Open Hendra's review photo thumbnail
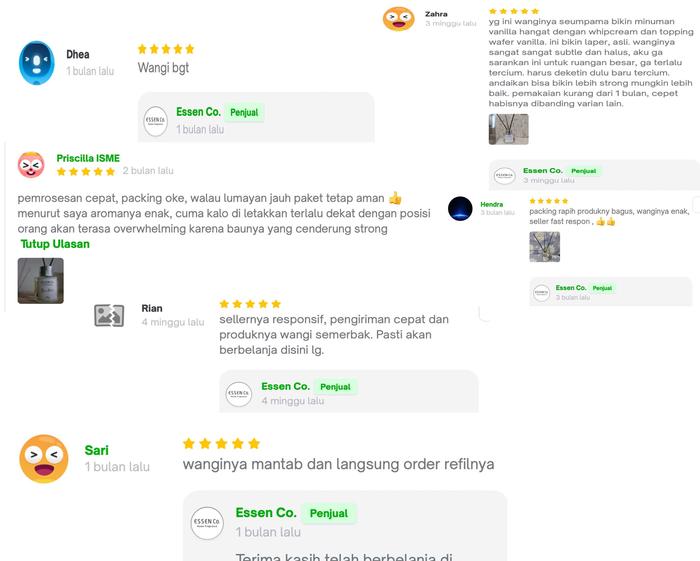Screen dimensions: 700x561 click(544, 247)
